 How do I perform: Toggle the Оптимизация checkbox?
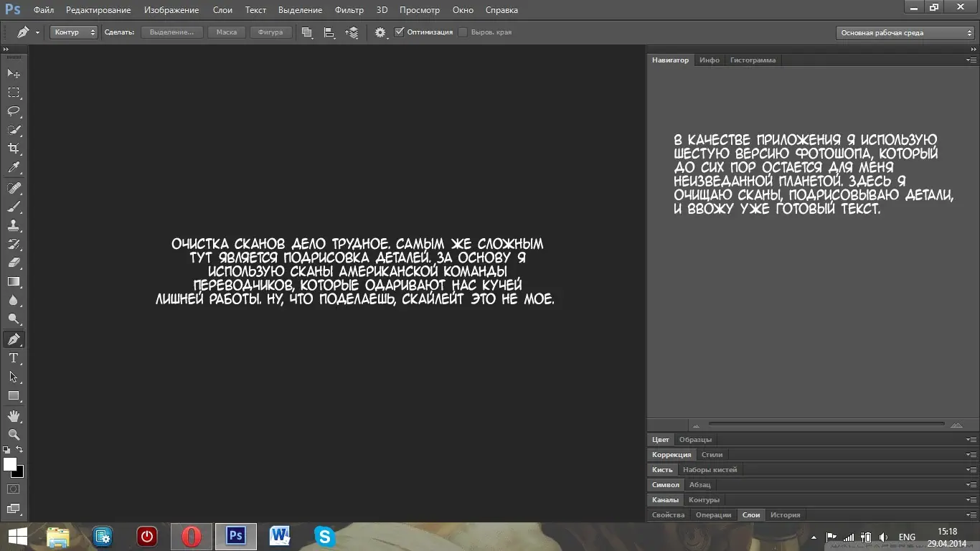coord(400,32)
